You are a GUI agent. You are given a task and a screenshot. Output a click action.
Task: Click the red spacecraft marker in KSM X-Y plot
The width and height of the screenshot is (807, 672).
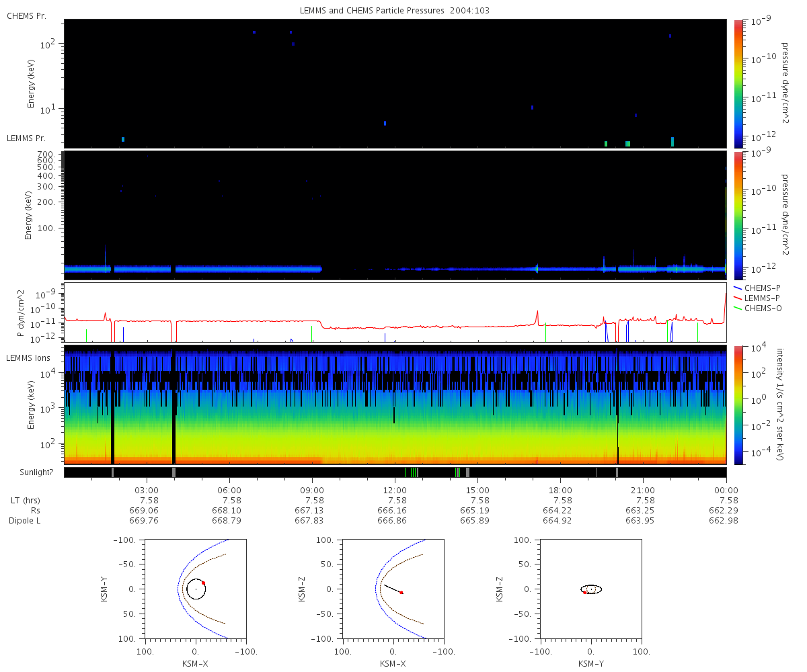click(203, 583)
